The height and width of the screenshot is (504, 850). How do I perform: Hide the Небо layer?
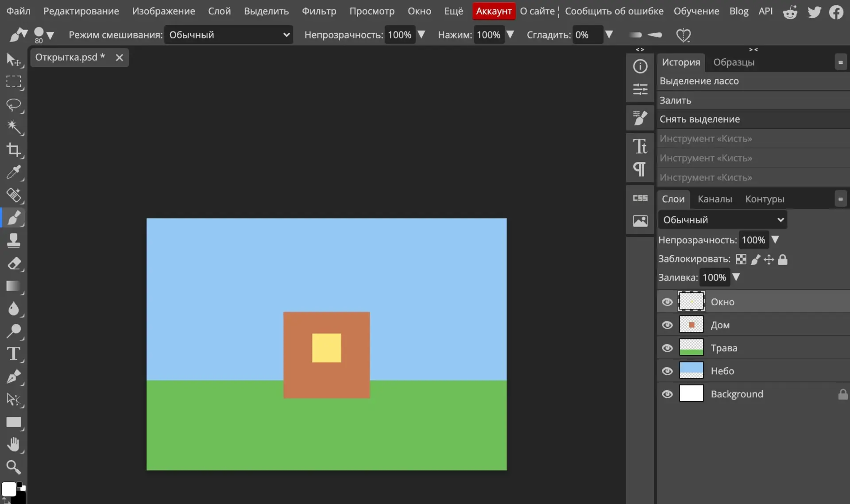coord(667,371)
